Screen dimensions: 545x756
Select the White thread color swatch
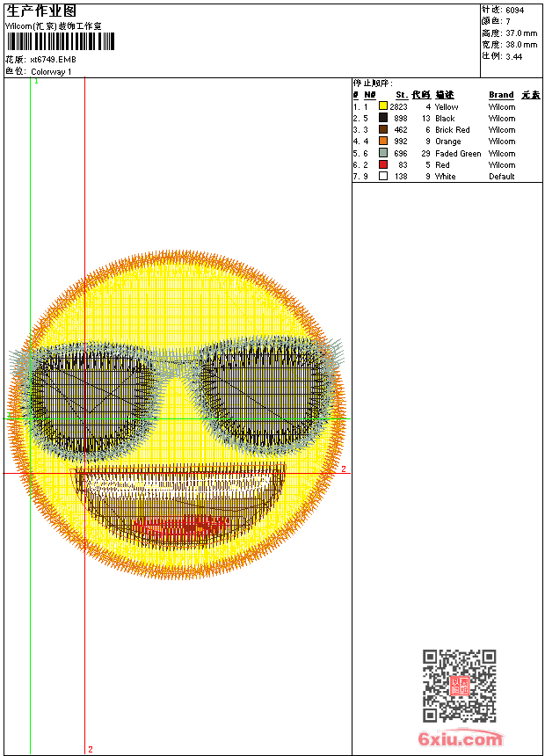tap(383, 176)
